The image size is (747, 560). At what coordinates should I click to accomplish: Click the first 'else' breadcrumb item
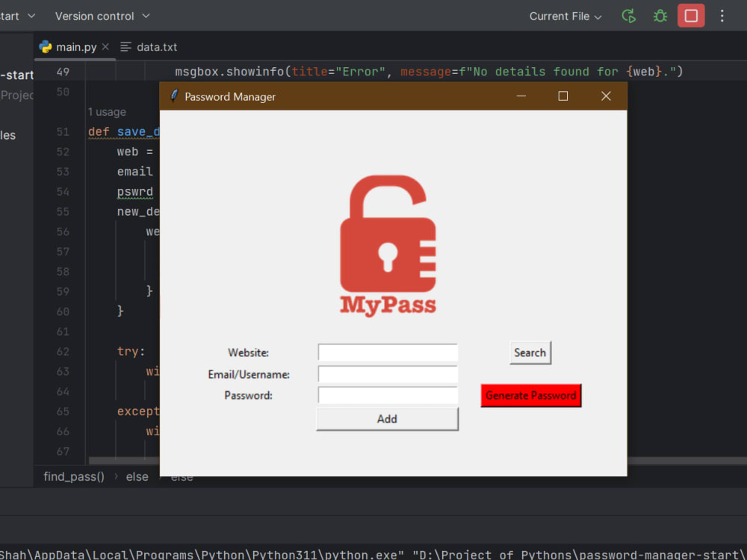tap(137, 476)
